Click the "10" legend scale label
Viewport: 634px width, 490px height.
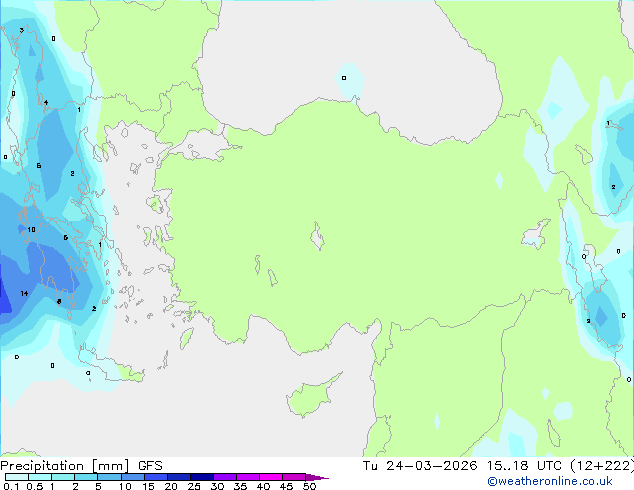[x=125, y=486]
